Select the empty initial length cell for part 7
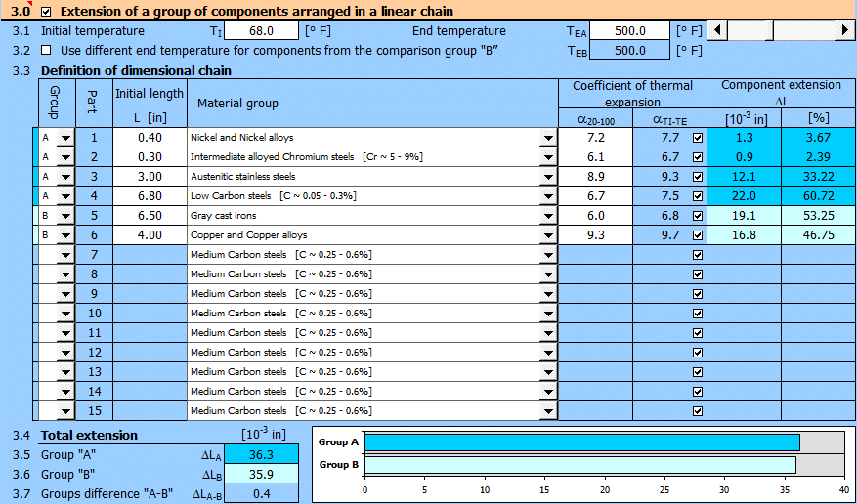Image resolution: width=857 pixels, height=504 pixels. (150, 255)
